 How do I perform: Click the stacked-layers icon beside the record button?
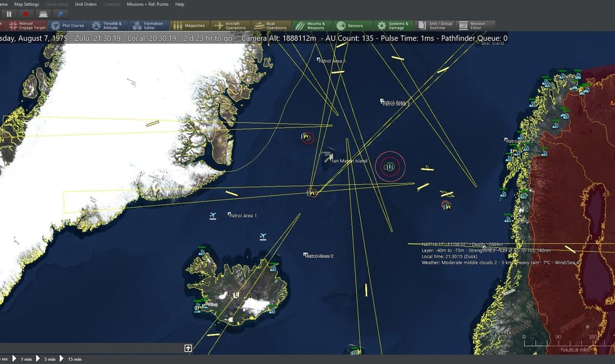coord(43,14)
